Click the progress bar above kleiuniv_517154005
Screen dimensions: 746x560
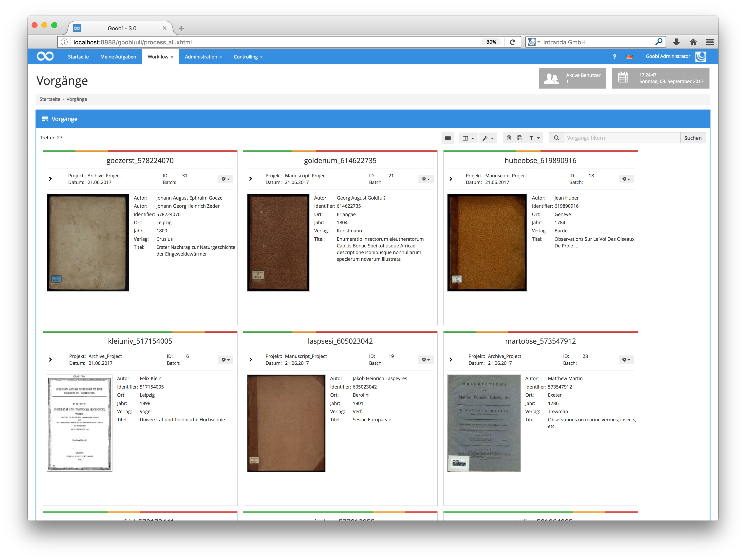tap(140, 332)
